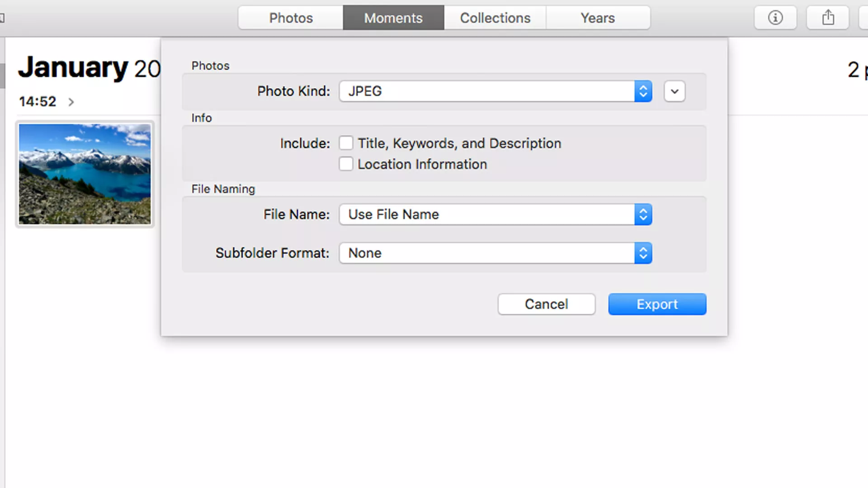Image resolution: width=868 pixels, height=488 pixels.
Task: Click the January 2014:52 arrow expander
Action: click(71, 102)
